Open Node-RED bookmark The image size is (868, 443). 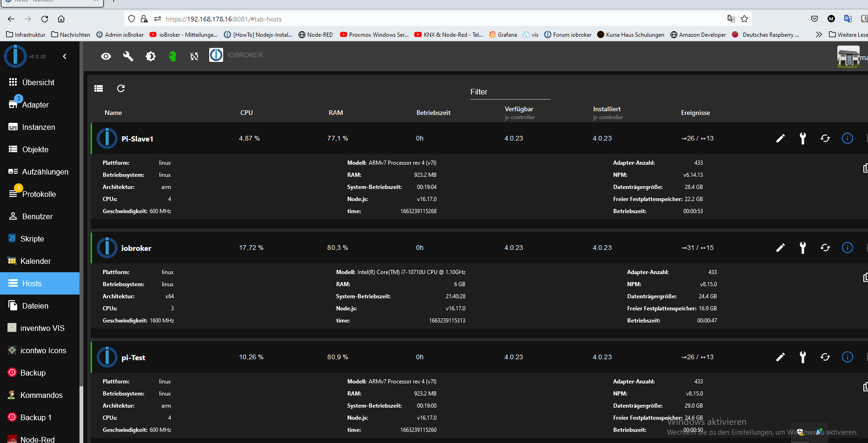[x=316, y=34]
